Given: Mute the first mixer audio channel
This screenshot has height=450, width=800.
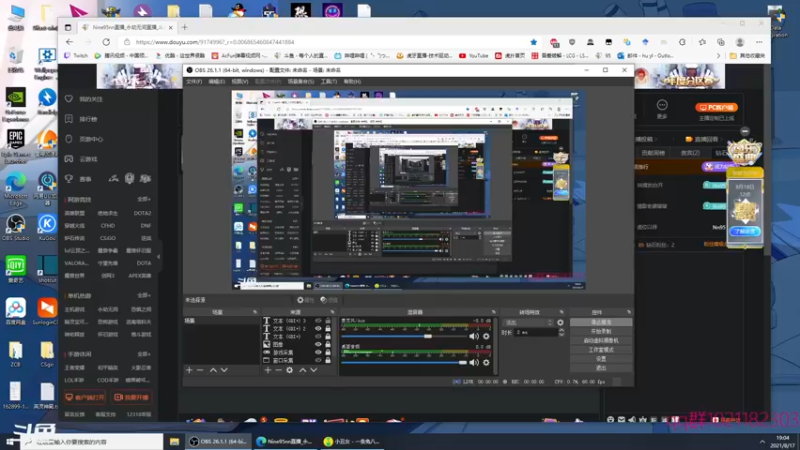Looking at the screenshot, I should pyautogui.click(x=474, y=336).
